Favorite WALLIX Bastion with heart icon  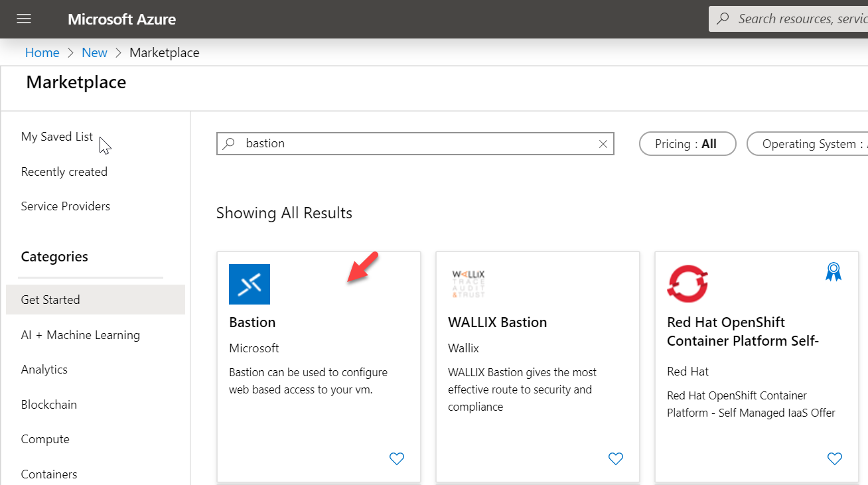pyautogui.click(x=616, y=458)
